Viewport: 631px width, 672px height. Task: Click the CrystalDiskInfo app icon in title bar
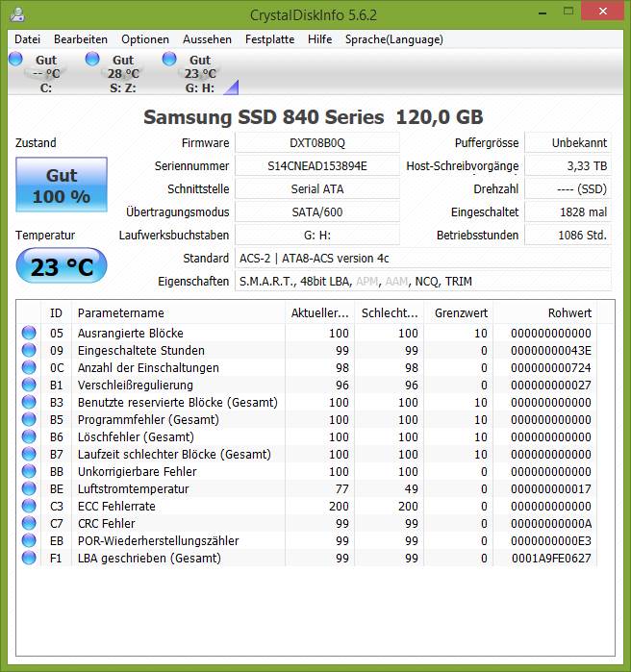click(x=17, y=14)
